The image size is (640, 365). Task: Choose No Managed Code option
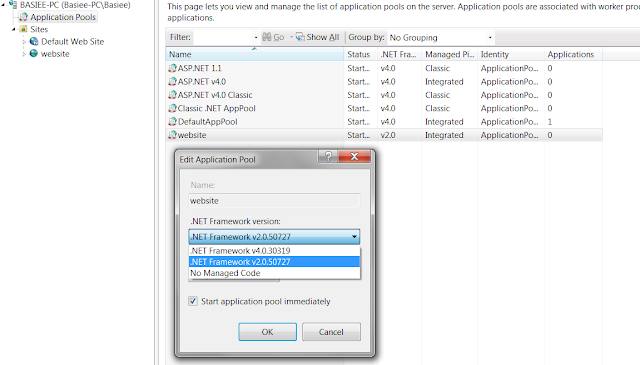[274, 273]
